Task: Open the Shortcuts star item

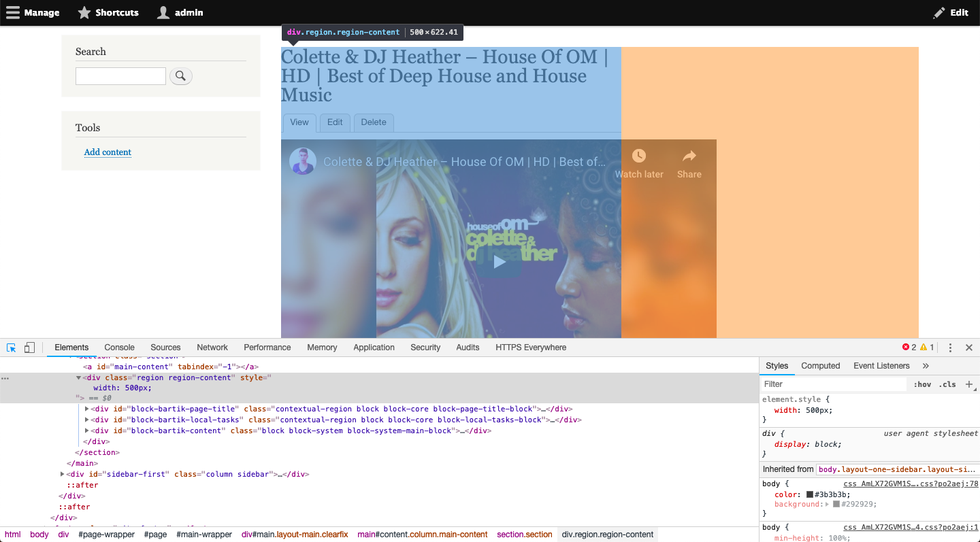Action: click(x=108, y=12)
